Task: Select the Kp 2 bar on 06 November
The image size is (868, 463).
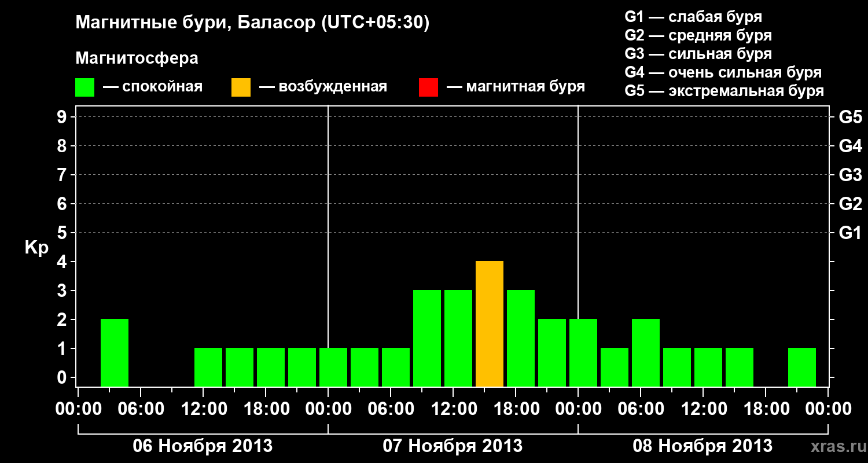Action: [115, 352]
